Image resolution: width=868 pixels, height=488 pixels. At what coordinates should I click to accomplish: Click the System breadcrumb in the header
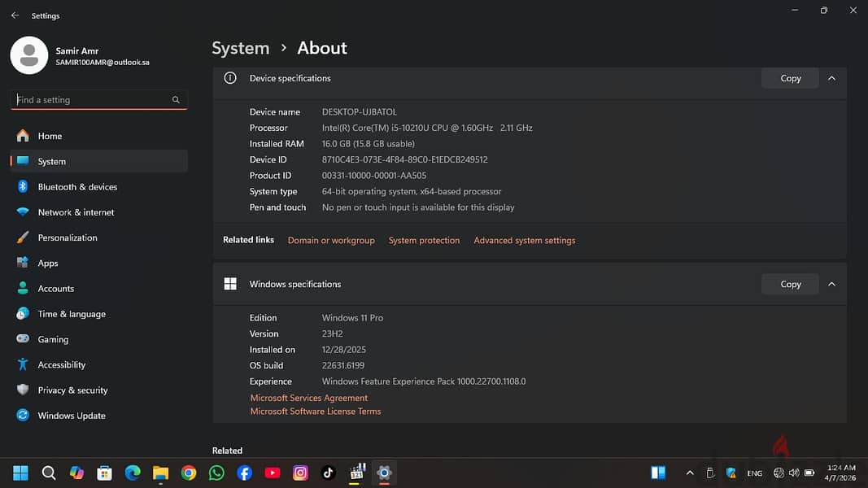click(x=240, y=48)
